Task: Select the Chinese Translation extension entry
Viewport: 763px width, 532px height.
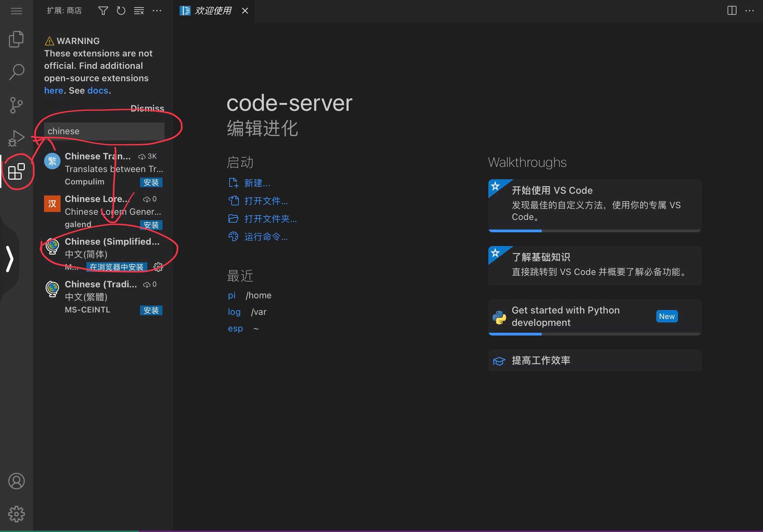Action: [103, 169]
